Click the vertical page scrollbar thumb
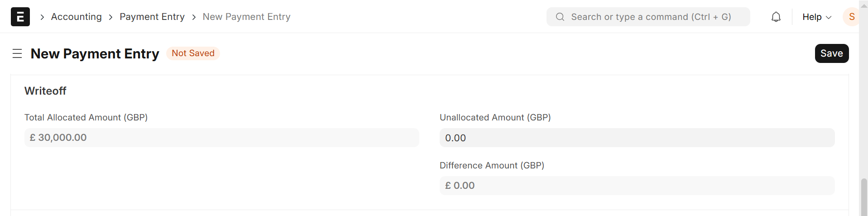Screen dimensions: 868x216 (864, 197)
